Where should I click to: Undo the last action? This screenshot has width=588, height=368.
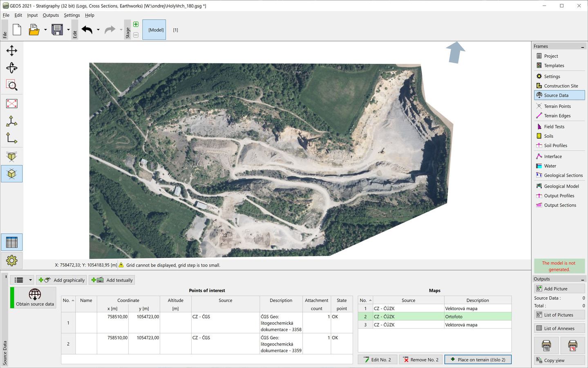(87, 30)
